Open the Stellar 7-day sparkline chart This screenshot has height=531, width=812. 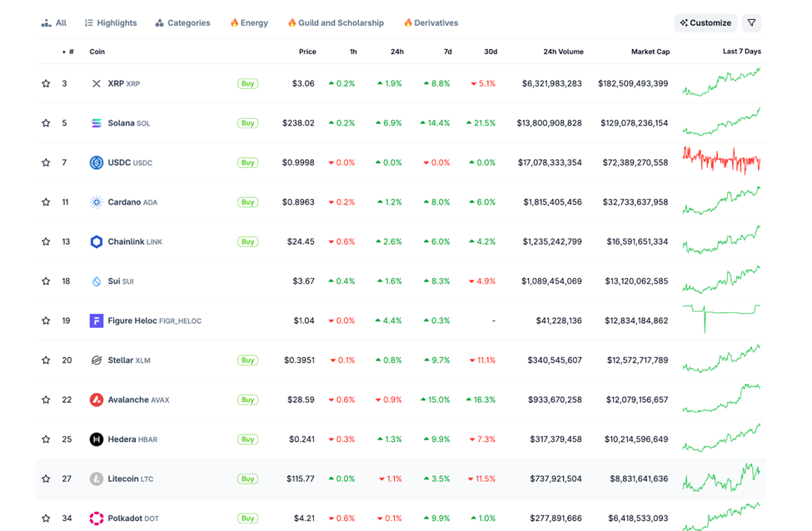tap(721, 360)
